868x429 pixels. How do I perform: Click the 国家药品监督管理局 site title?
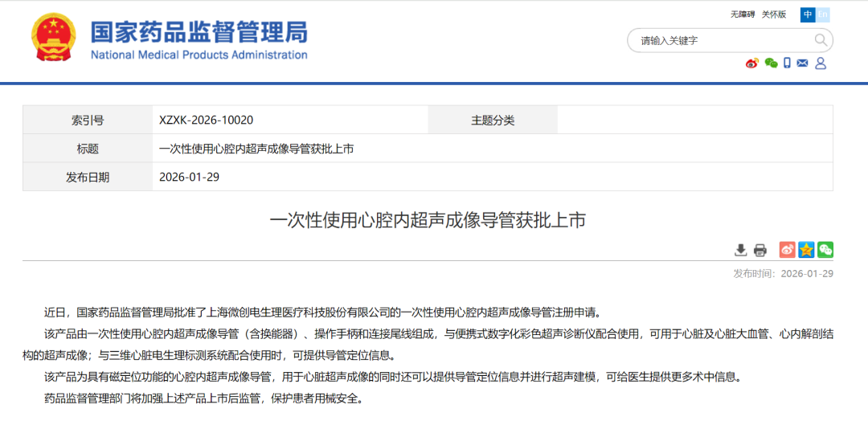tap(199, 33)
